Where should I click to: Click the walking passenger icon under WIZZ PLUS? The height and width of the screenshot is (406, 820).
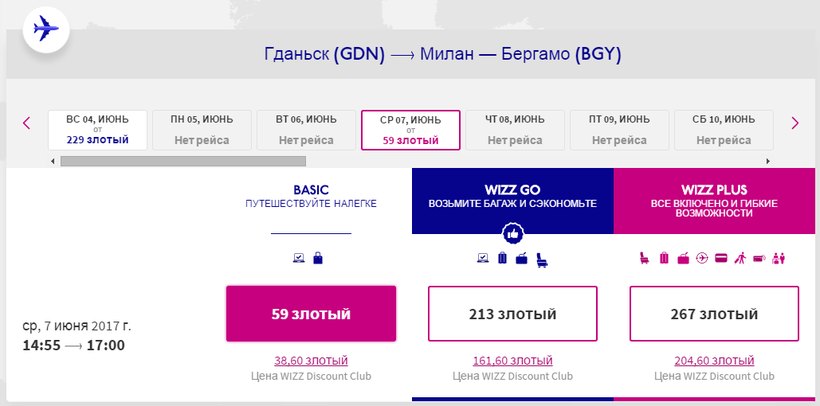740,259
